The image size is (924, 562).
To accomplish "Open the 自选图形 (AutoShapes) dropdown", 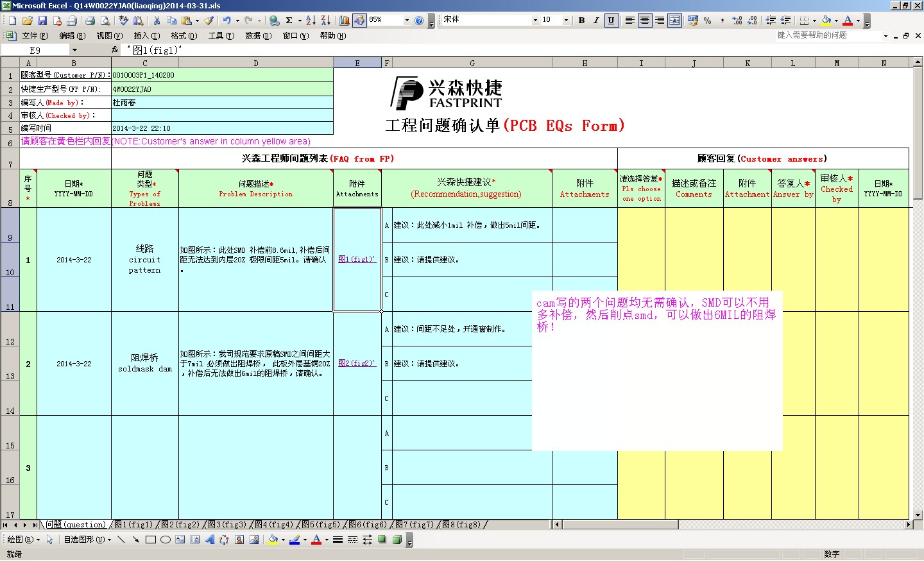I will [x=87, y=540].
